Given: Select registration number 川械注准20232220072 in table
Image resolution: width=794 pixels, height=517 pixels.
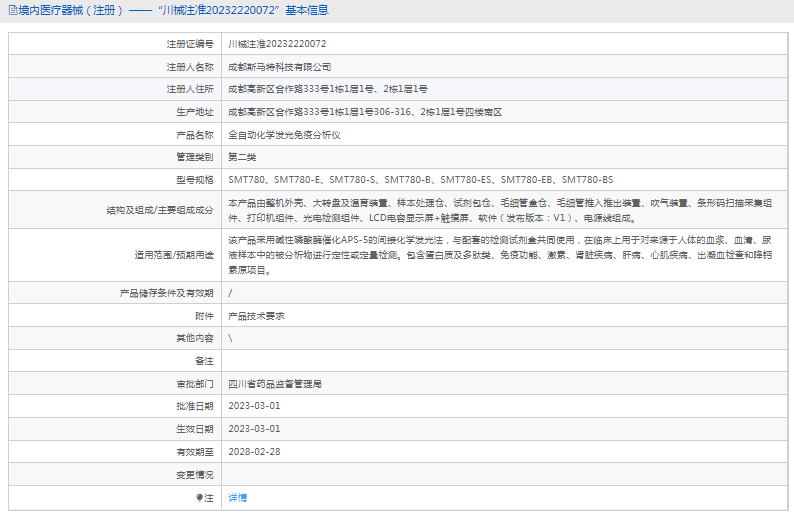Looking at the screenshot, I should click(x=277, y=44).
